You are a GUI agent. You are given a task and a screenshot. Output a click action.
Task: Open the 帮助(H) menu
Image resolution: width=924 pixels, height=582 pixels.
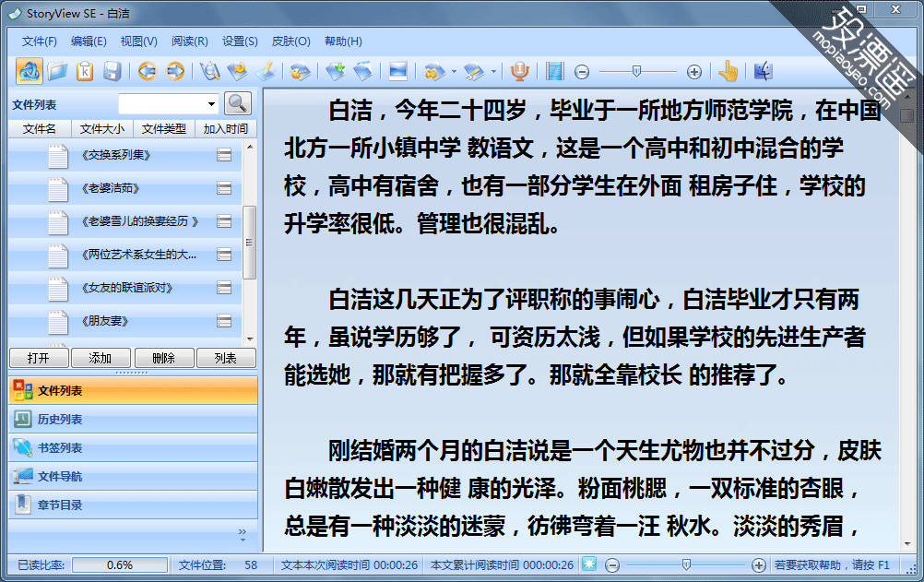click(x=343, y=42)
